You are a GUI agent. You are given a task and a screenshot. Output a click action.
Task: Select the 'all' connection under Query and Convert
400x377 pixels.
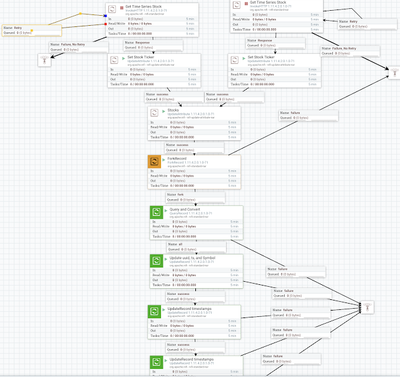point(197,247)
